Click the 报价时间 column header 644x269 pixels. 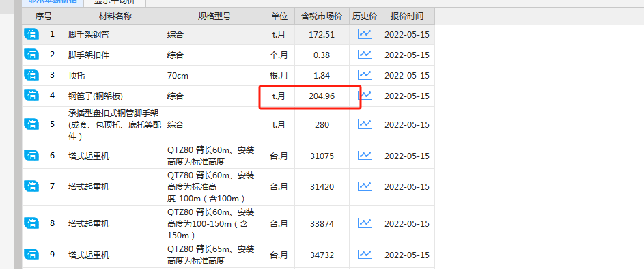click(x=407, y=16)
